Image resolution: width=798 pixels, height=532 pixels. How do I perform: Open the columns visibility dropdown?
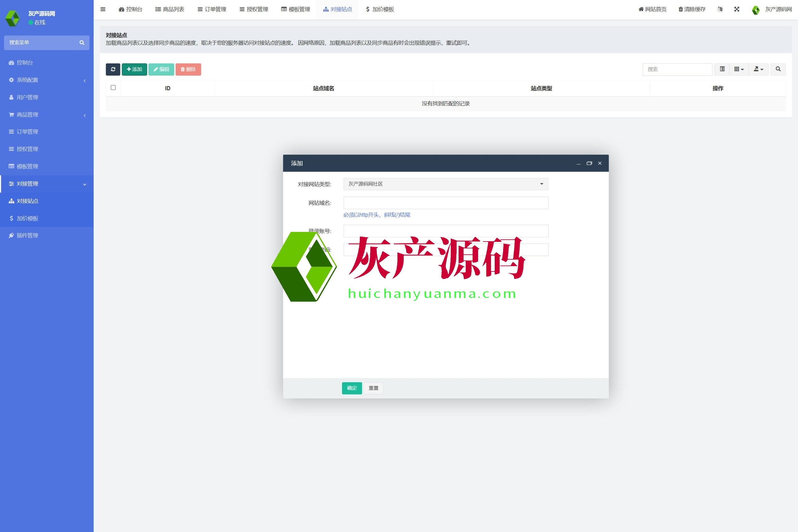739,69
